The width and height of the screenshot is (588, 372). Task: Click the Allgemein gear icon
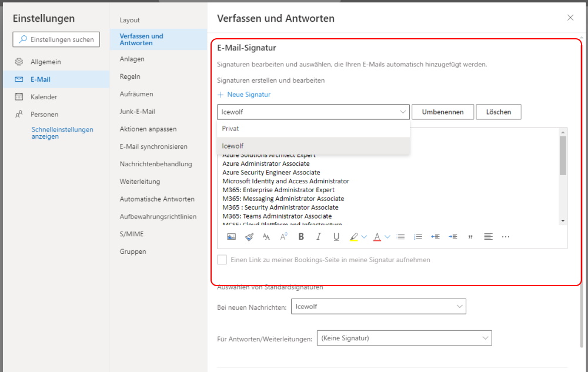tap(19, 62)
